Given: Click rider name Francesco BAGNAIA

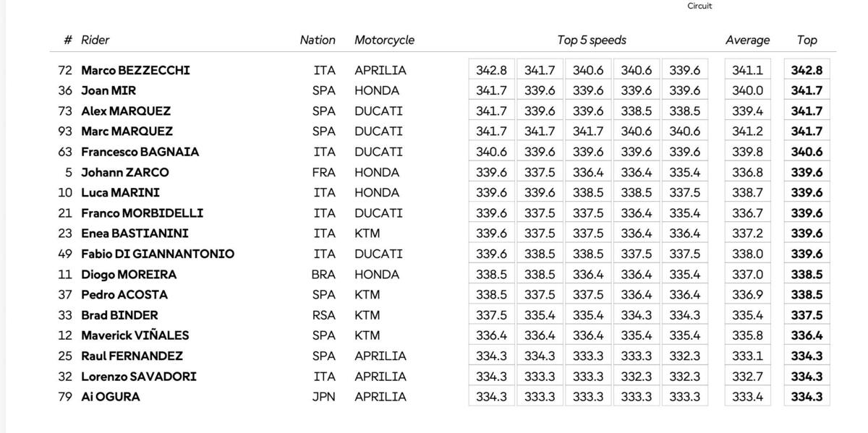Looking at the screenshot, I should click(140, 152).
